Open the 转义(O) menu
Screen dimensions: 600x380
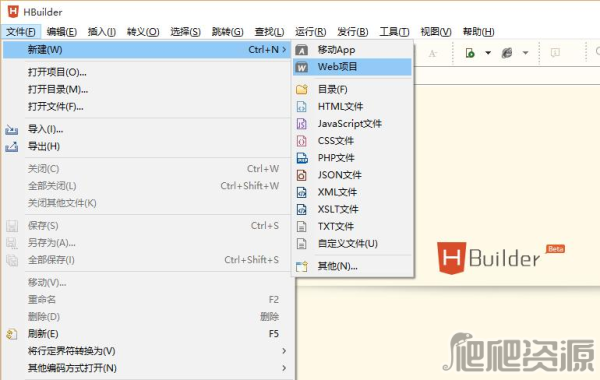click(x=143, y=32)
